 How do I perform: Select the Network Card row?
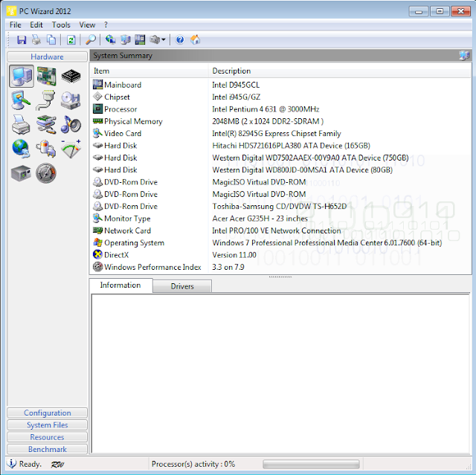(280, 230)
